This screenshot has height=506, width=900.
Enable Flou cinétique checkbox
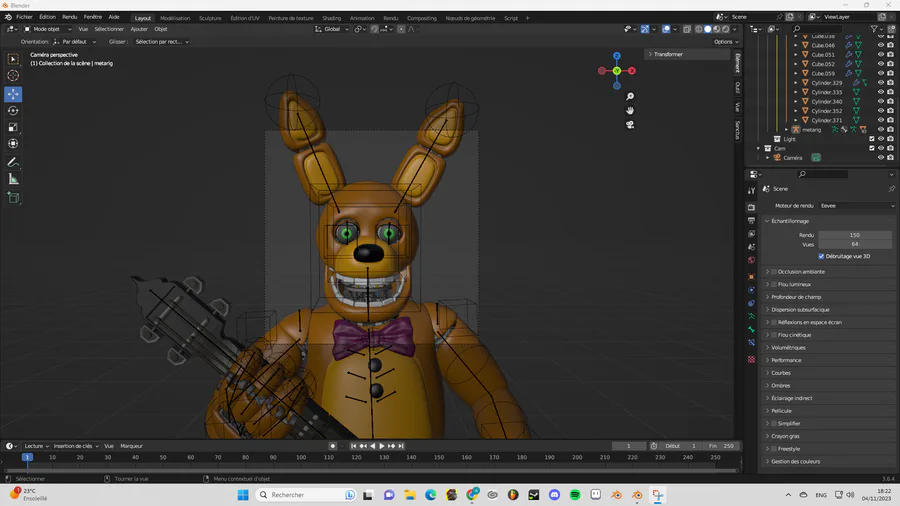(x=774, y=334)
